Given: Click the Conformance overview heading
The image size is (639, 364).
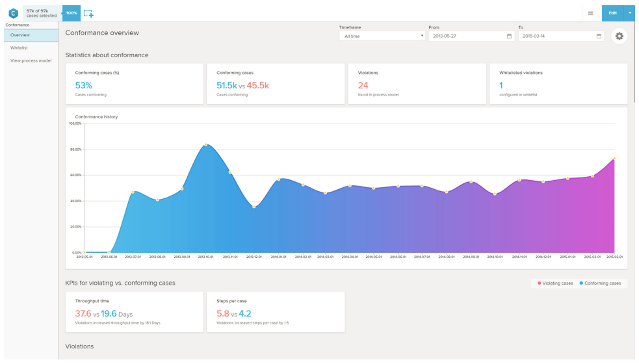Looking at the screenshot, I should click(x=102, y=32).
